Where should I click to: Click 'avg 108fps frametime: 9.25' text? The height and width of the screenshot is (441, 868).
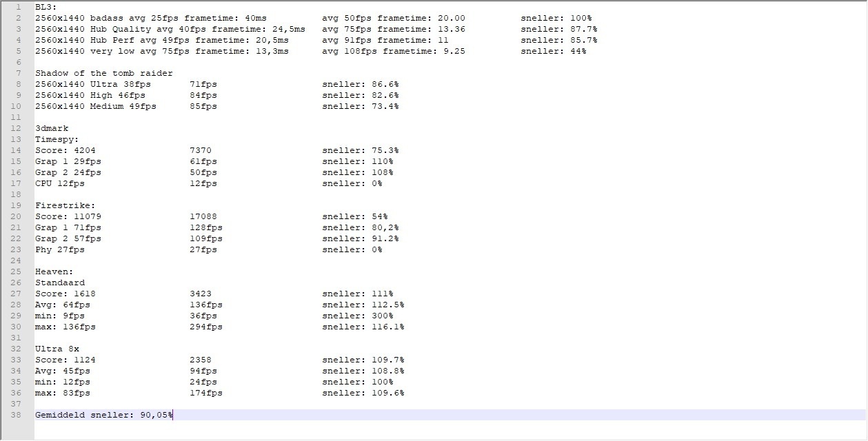[394, 51]
